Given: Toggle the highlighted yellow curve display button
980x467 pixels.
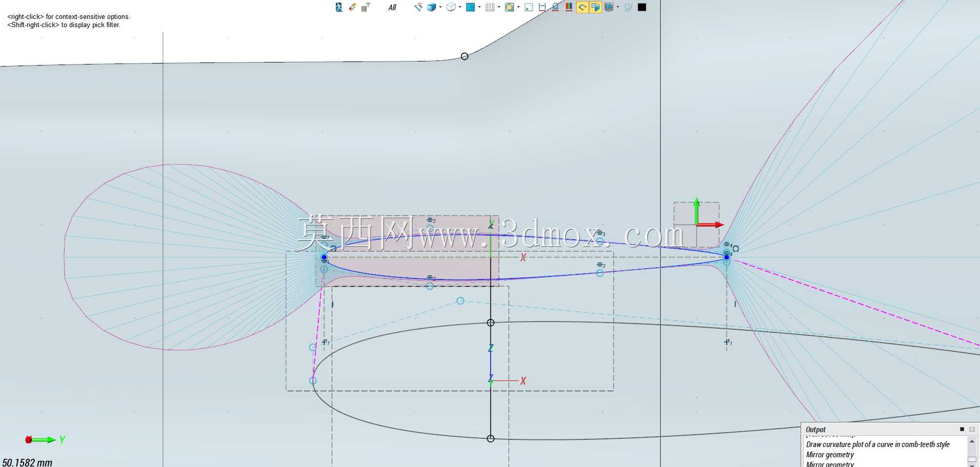Looking at the screenshot, I should [582, 7].
